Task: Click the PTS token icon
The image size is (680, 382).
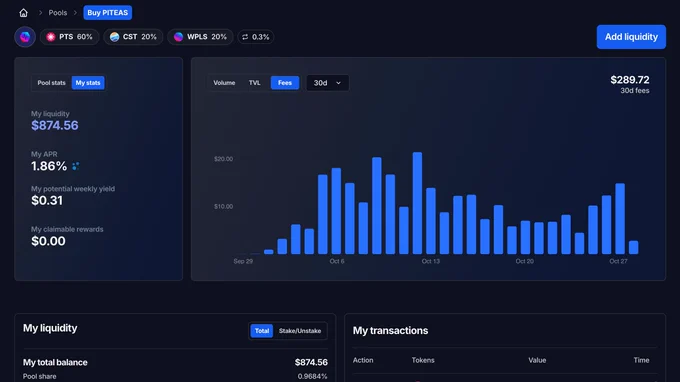Action: coord(51,37)
